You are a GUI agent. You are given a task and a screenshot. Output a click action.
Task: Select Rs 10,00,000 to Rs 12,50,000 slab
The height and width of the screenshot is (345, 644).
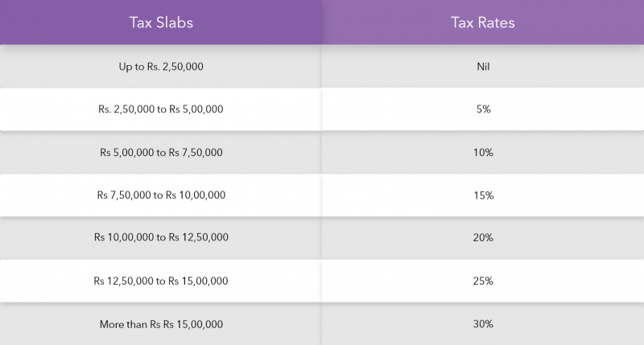coord(161,237)
